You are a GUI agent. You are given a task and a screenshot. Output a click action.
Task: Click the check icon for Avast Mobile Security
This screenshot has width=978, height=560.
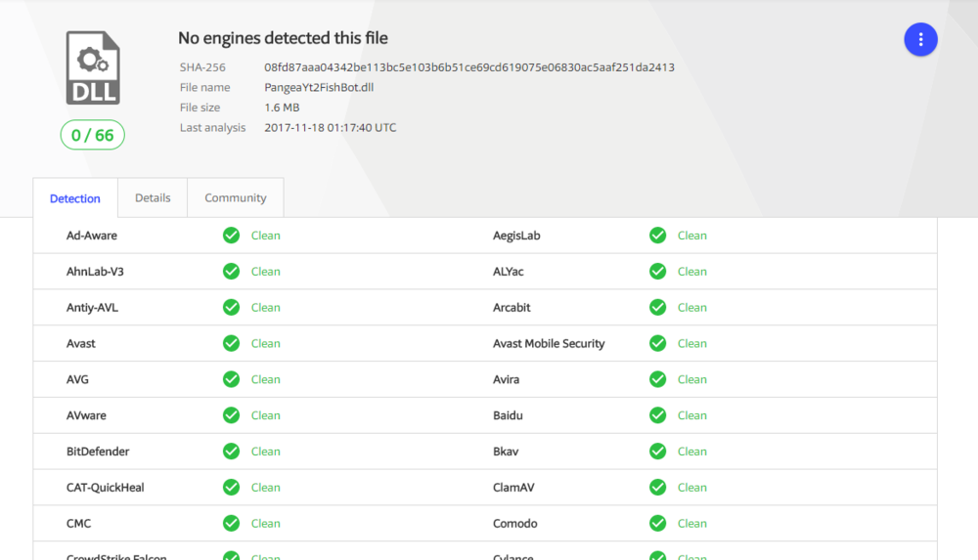[657, 343]
